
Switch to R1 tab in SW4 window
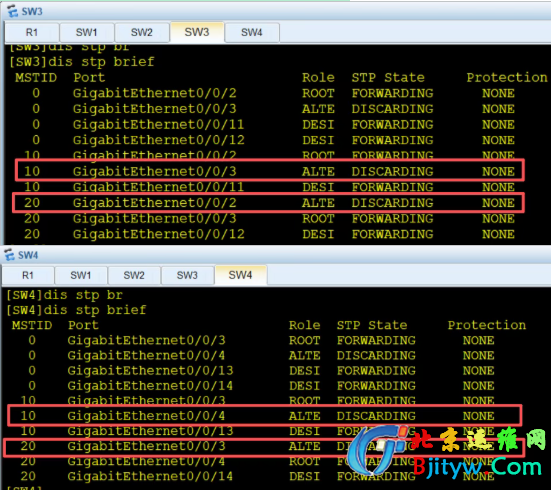(28, 275)
